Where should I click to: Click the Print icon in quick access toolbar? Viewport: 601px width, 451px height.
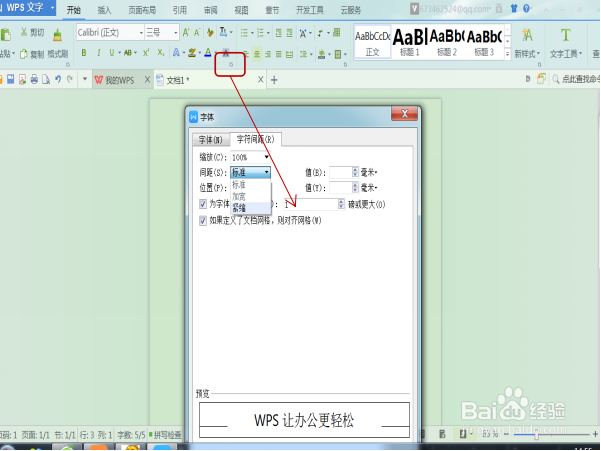coord(34,79)
